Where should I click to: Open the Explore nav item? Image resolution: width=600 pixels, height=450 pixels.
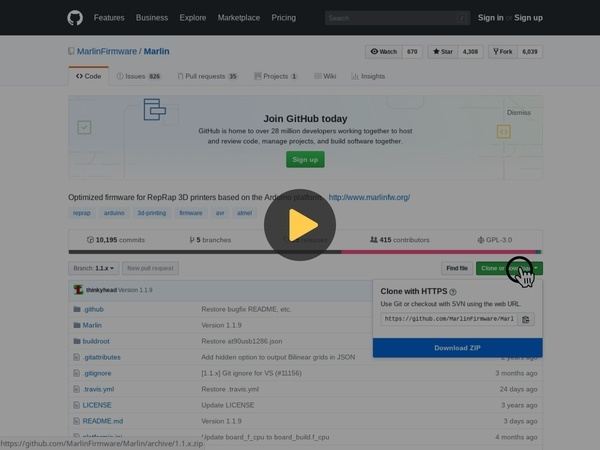[x=193, y=18]
